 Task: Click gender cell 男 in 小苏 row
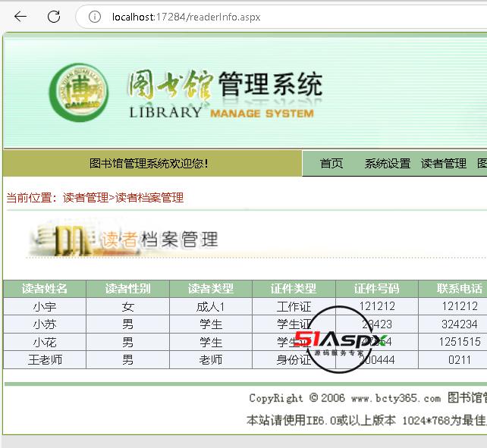point(127,324)
